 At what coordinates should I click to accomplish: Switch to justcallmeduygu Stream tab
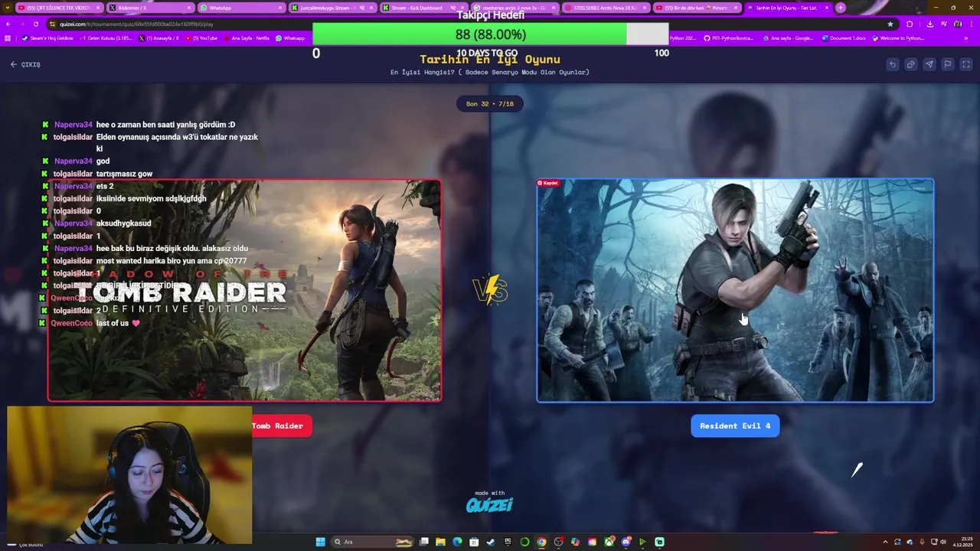point(332,8)
